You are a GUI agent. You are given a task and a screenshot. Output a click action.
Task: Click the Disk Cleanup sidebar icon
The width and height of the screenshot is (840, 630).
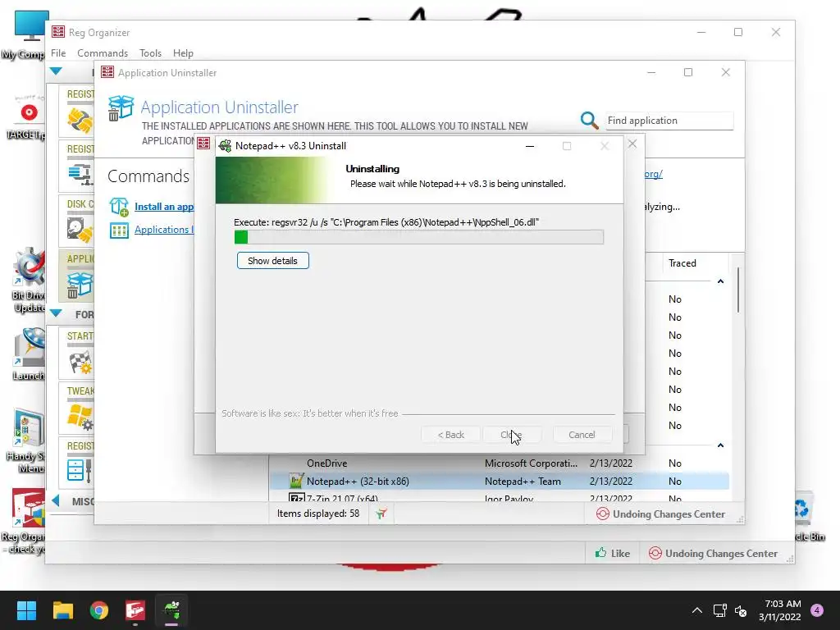[x=80, y=230]
